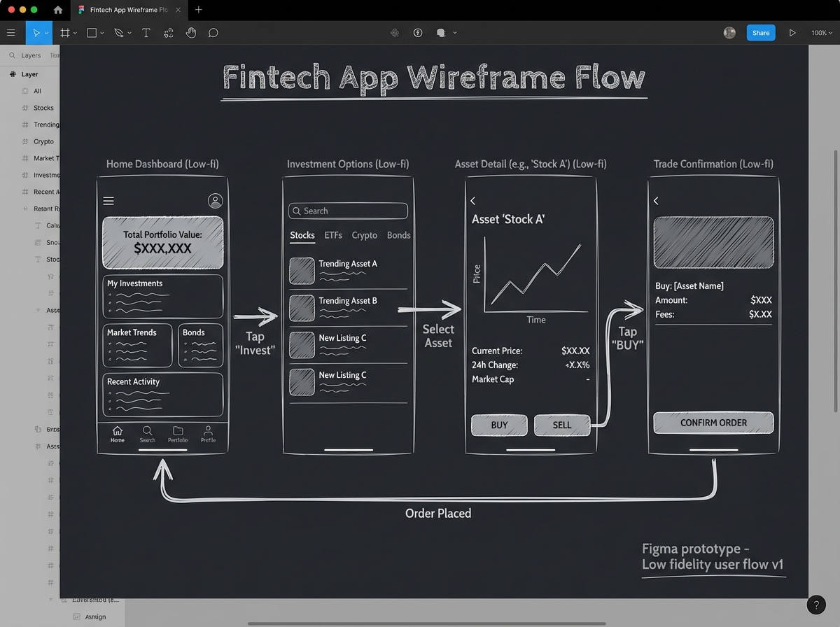Viewport: 840px width, 627px height.
Task: Click the Resources icon in the toolbar
Action: point(395,32)
